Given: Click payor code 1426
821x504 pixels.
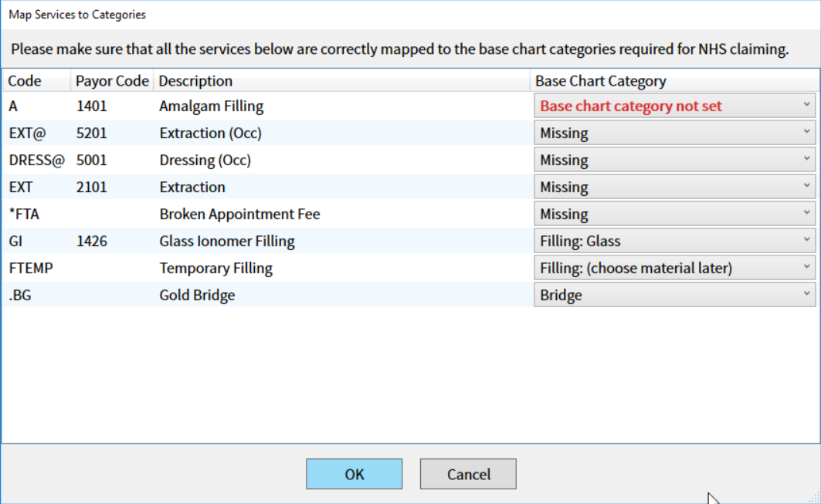Looking at the screenshot, I should 92,242.
